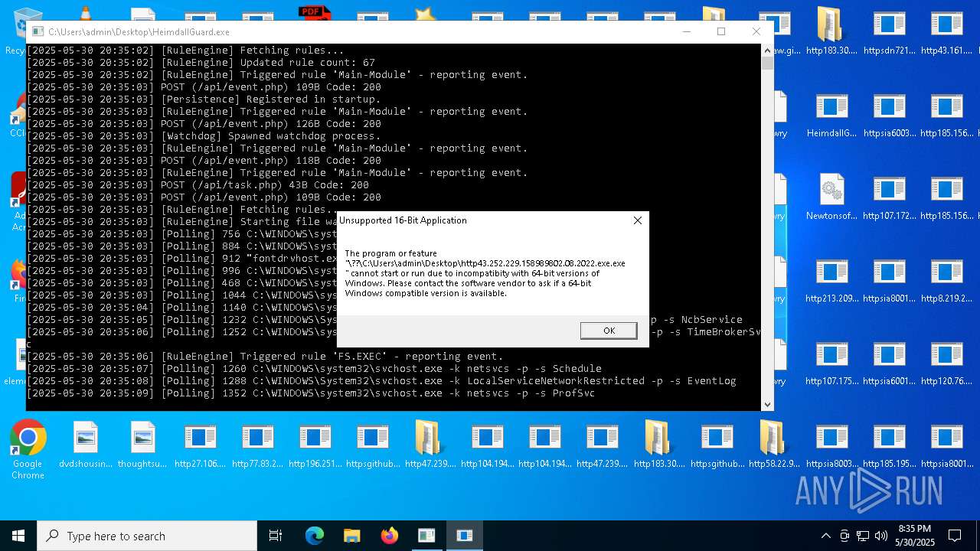The height and width of the screenshot is (551, 980).
Task: Open File Explorer from the taskbar
Action: point(351,536)
